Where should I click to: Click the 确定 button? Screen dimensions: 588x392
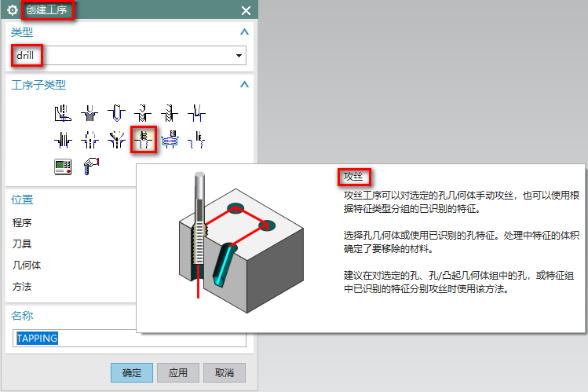coord(132,372)
